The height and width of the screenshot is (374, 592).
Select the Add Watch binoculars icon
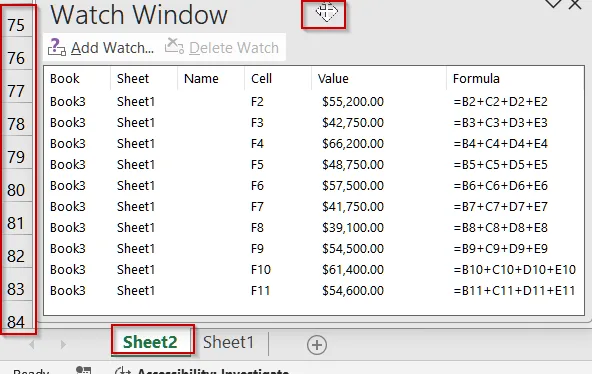click(57, 47)
